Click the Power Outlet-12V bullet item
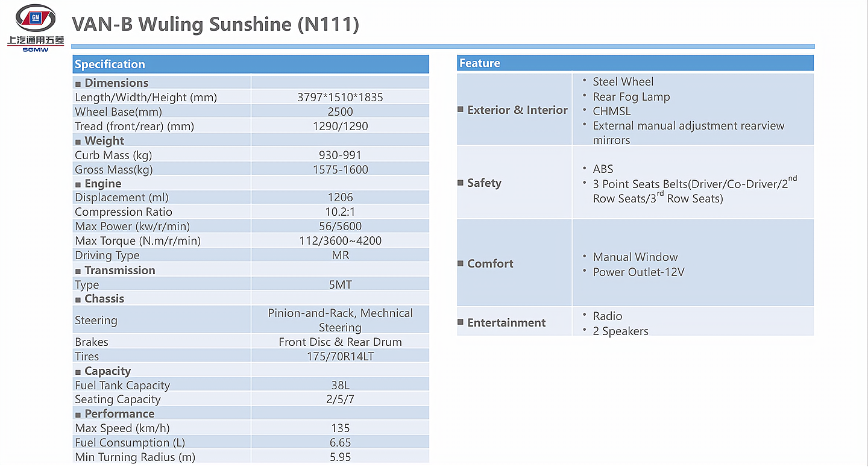 coord(638,272)
